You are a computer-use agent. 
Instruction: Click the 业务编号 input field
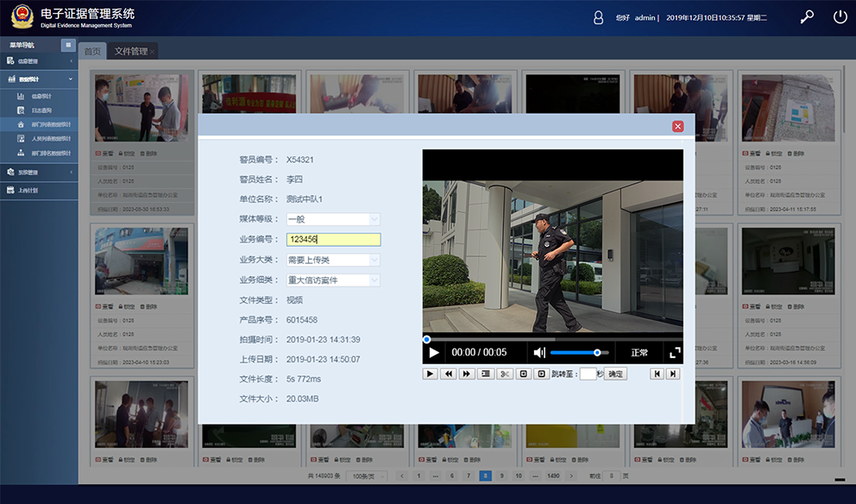tap(333, 239)
